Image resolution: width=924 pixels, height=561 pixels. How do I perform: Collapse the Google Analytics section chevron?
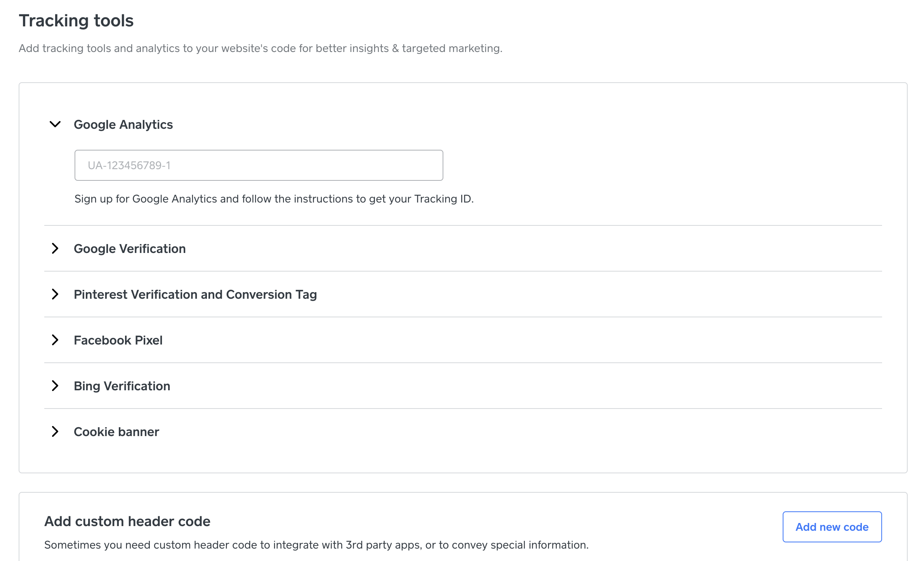55,124
